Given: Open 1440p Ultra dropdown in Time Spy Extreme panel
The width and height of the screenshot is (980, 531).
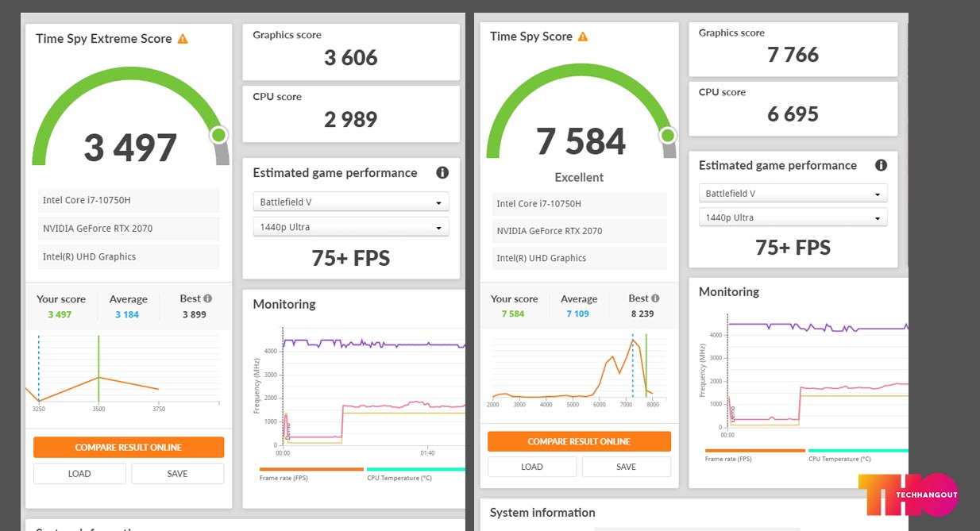Looking at the screenshot, I should [x=351, y=227].
